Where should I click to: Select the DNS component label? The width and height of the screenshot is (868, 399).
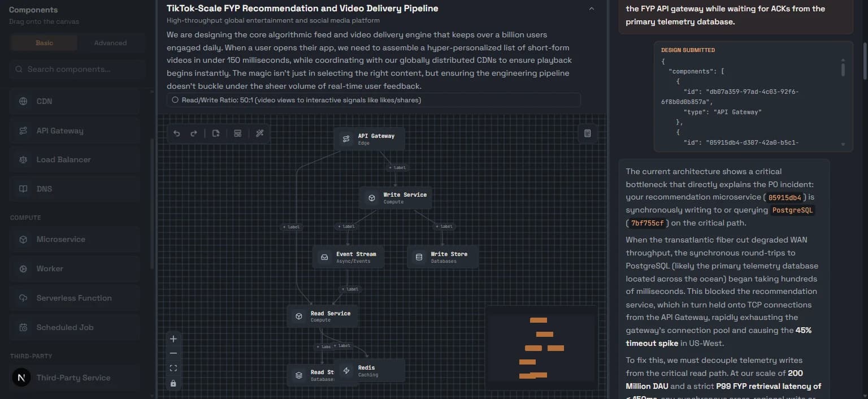point(44,189)
